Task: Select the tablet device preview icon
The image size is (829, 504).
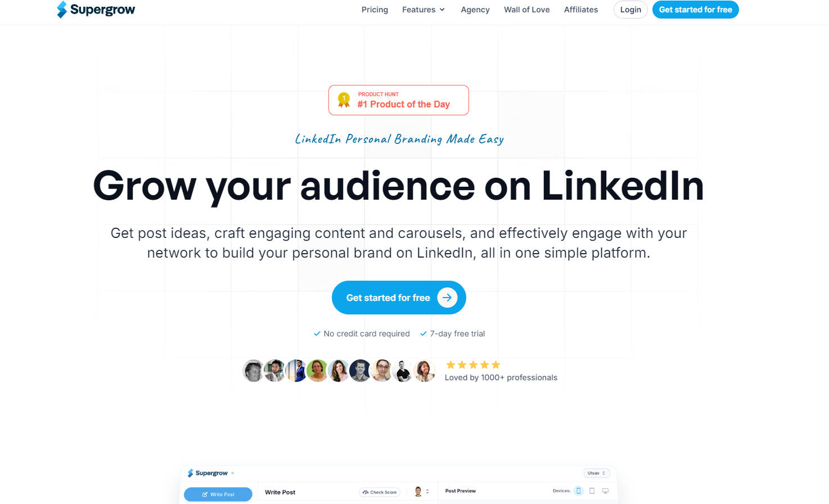Action: 592,491
